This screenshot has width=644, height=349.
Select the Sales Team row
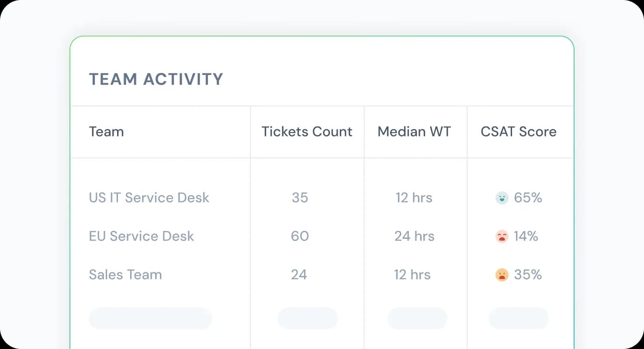pyautogui.click(x=125, y=275)
